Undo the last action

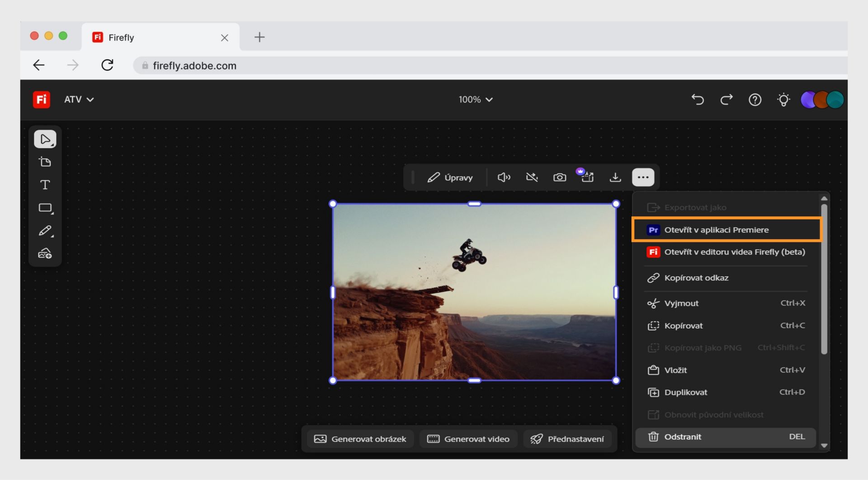697,100
